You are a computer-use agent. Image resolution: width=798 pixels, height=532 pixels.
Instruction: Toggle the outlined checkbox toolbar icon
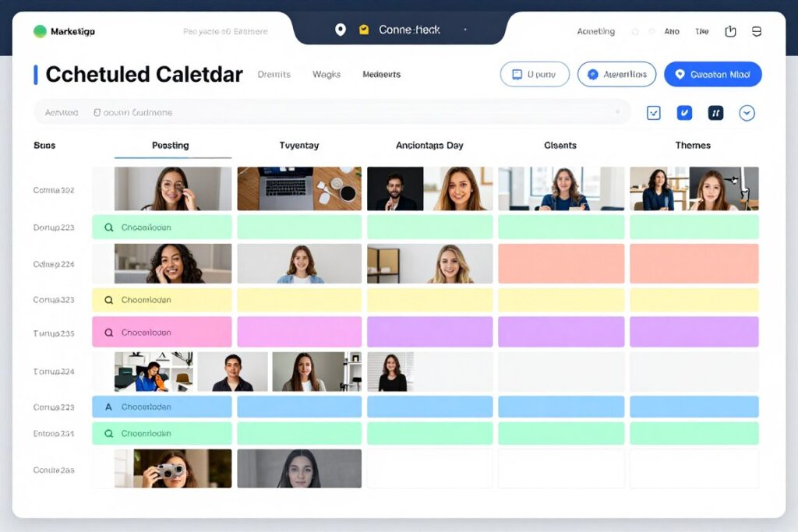[x=654, y=113]
